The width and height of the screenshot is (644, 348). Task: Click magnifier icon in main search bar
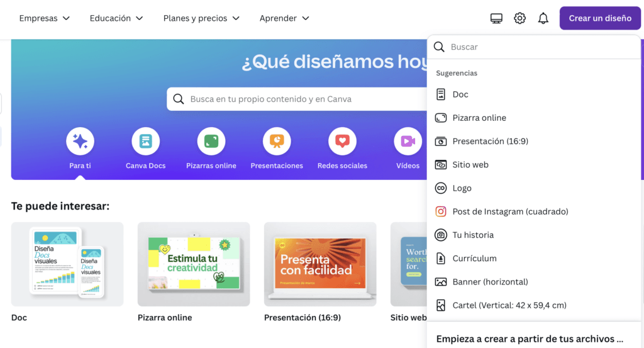tap(178, 99)
